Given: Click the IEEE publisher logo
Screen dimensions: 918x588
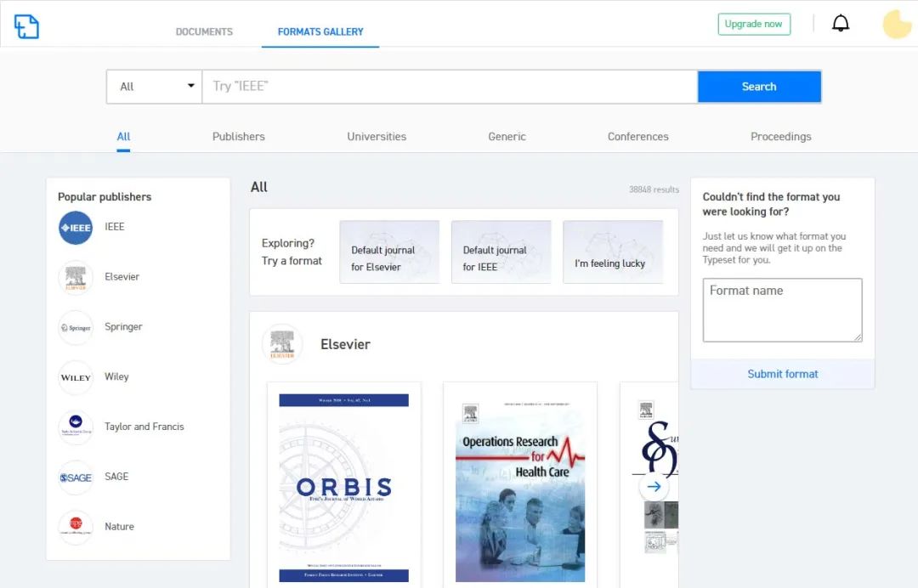Looking at the screenshot, I should click(x=76, y=228).
